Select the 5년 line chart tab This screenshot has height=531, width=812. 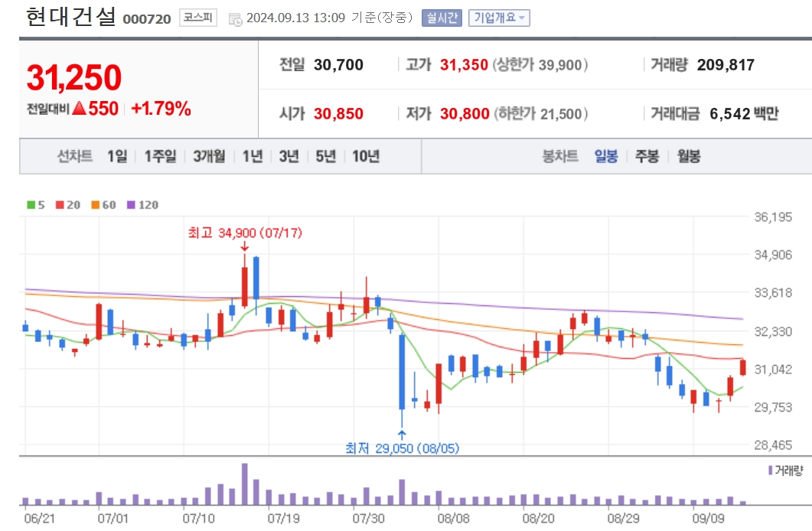tap(326, 156)
